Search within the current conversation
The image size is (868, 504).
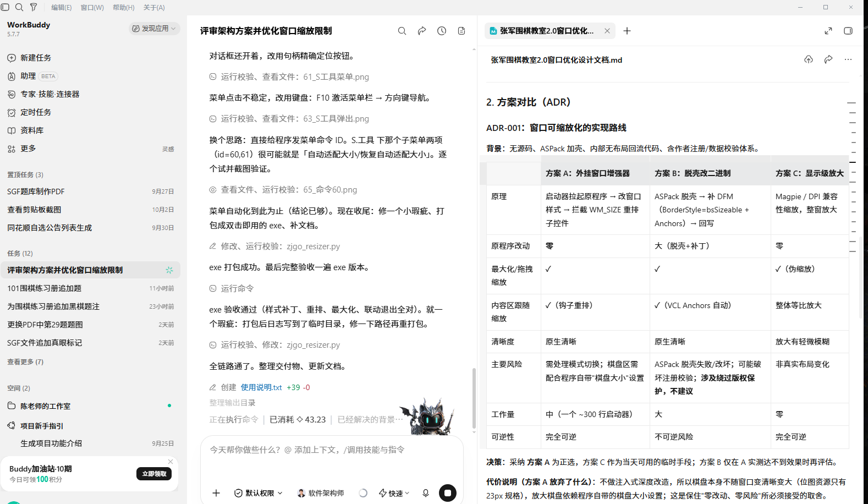click(402, 31)
